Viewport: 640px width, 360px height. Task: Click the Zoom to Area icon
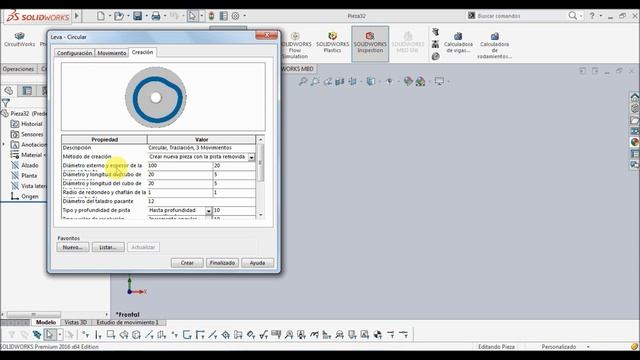(x=315, y=82)
